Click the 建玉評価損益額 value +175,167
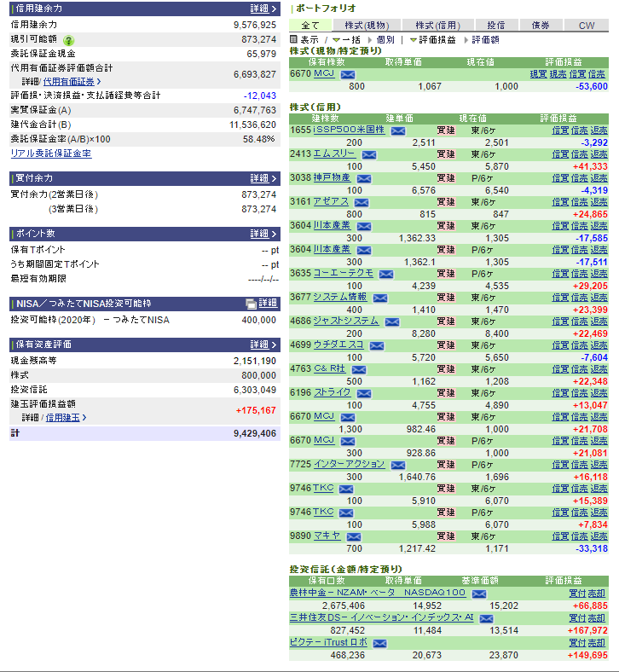 256,410
